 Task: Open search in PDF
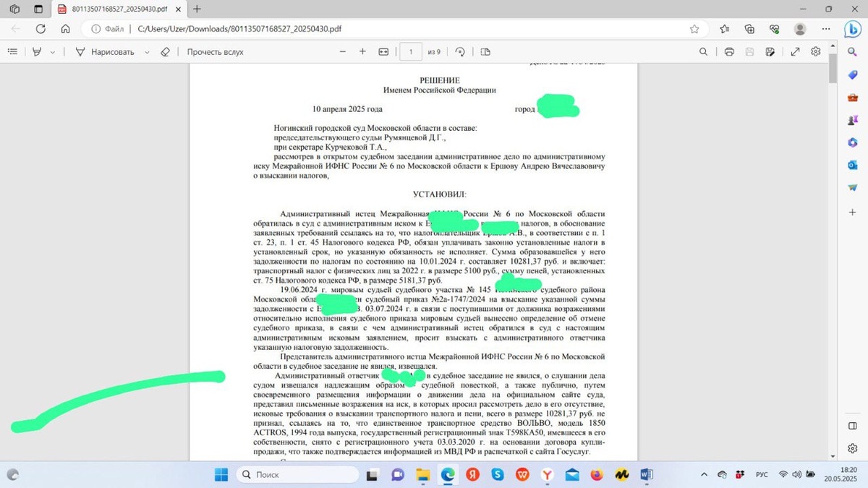[x=703, y=52]
